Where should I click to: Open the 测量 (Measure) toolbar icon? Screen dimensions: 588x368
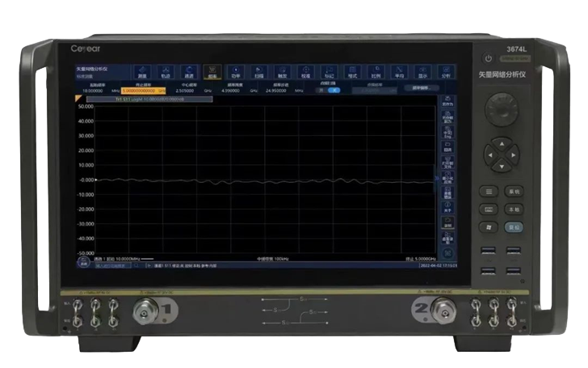pos(142,71)
